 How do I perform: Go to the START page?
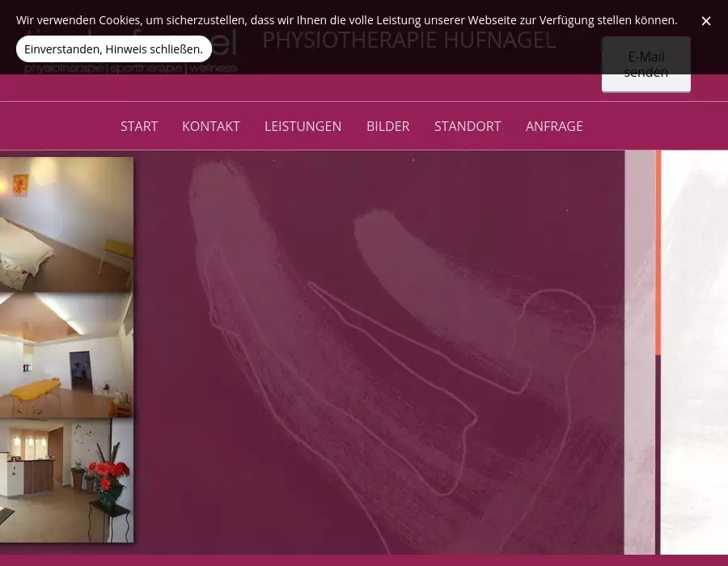(x=139, y=126)
